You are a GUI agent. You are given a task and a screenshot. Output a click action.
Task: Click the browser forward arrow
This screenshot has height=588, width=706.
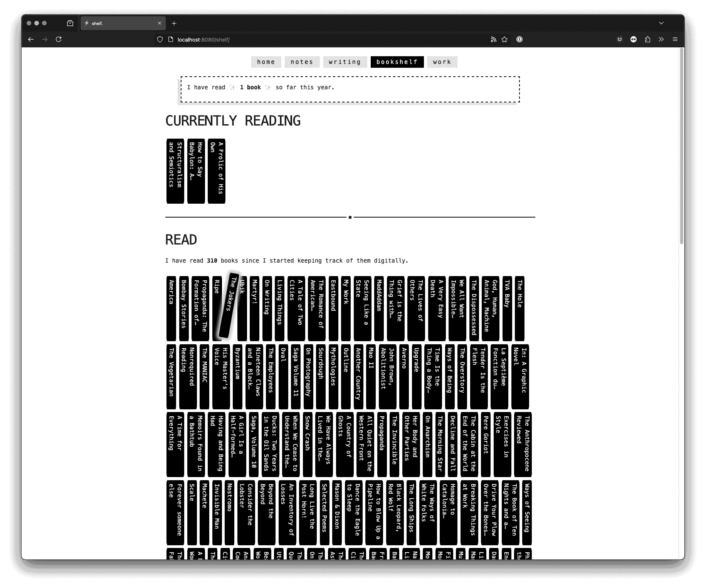pyautogui.click(x=45, y=39)
